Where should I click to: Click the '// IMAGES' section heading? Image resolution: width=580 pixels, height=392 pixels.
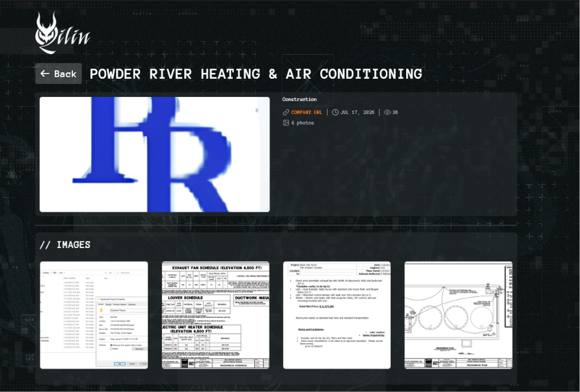(x=65, y=245)
